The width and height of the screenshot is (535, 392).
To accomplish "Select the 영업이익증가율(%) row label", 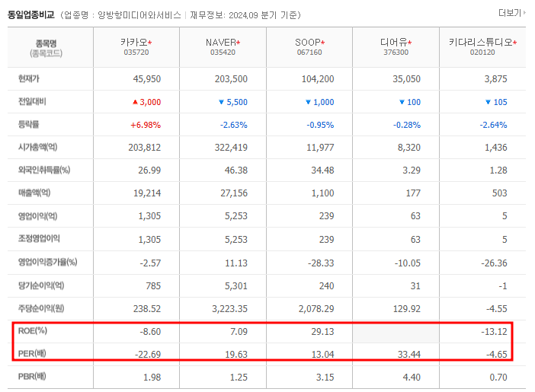I will [47, 262].
